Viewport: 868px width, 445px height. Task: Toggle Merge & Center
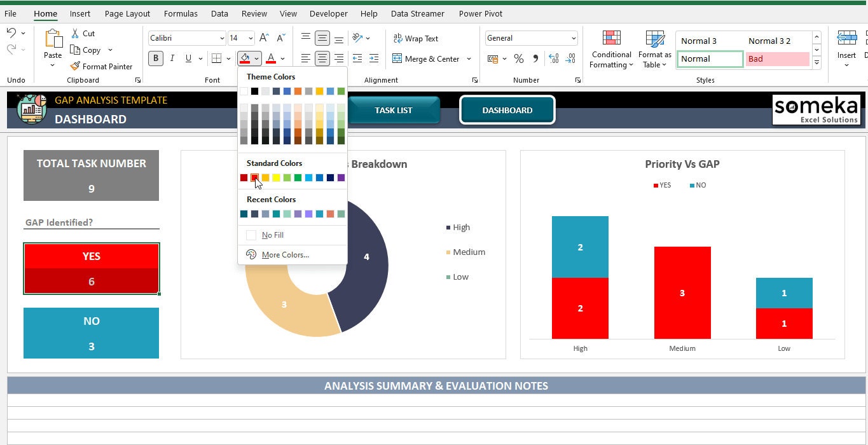pos(426,58)
